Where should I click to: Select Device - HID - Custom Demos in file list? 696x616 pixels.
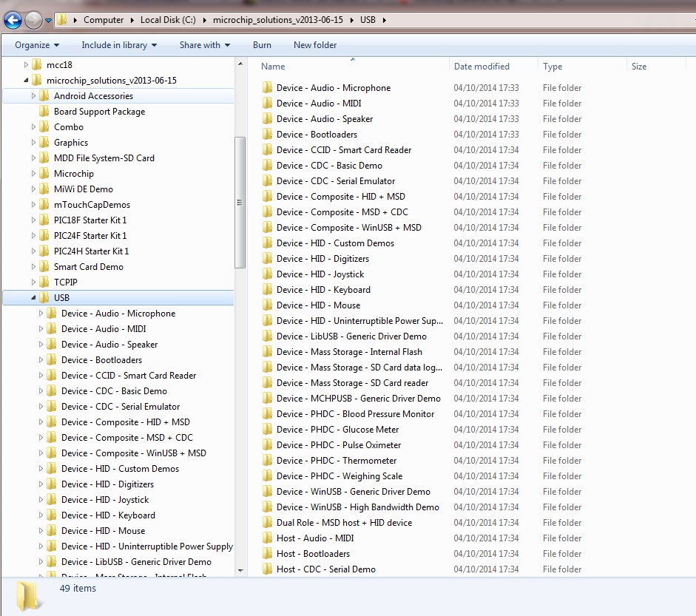pos(335,243)
